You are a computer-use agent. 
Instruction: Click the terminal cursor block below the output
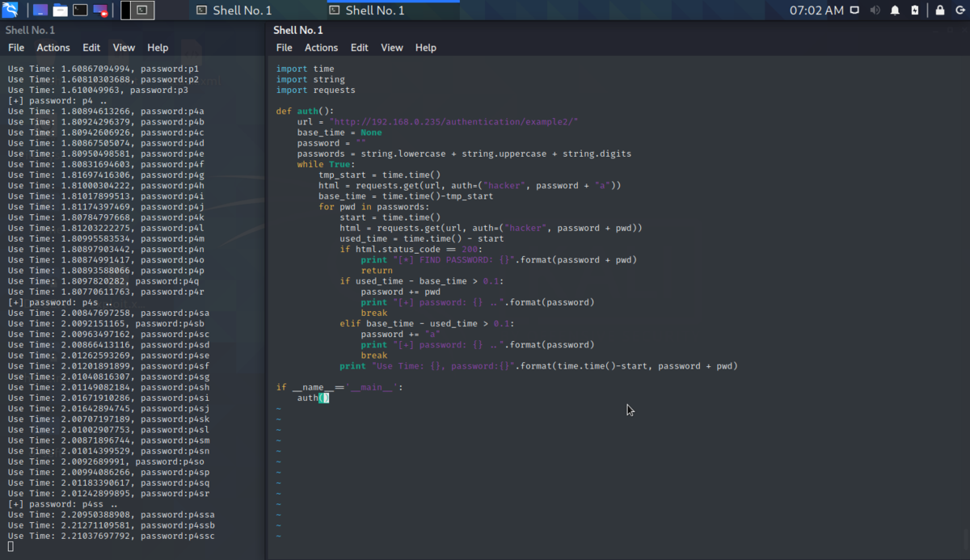(11, 547)
